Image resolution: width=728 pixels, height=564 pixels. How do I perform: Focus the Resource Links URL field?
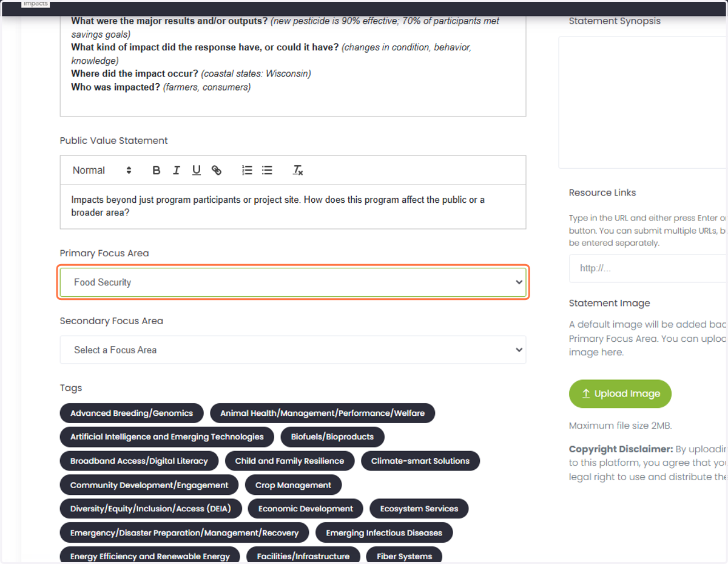click(x=649, y=268)
